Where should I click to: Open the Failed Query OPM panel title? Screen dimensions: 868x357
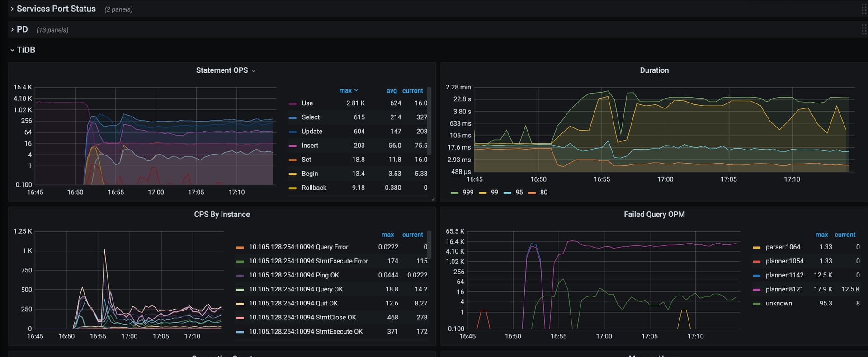[654, 215]
